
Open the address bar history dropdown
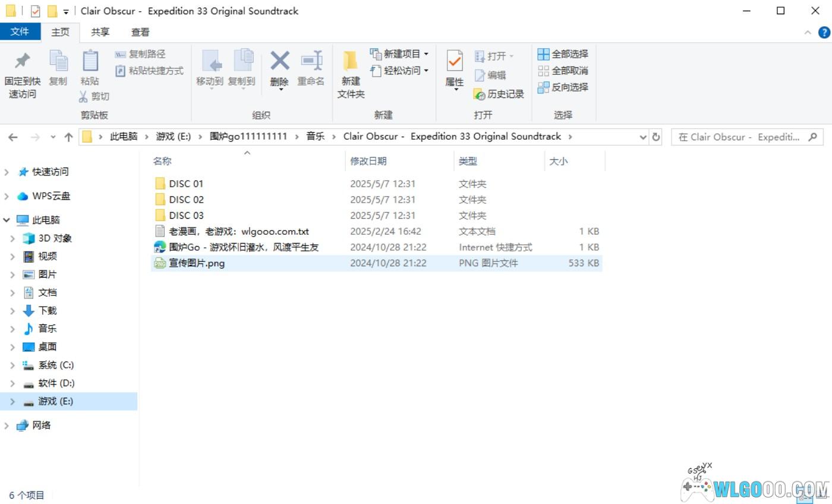pos(643,137)
